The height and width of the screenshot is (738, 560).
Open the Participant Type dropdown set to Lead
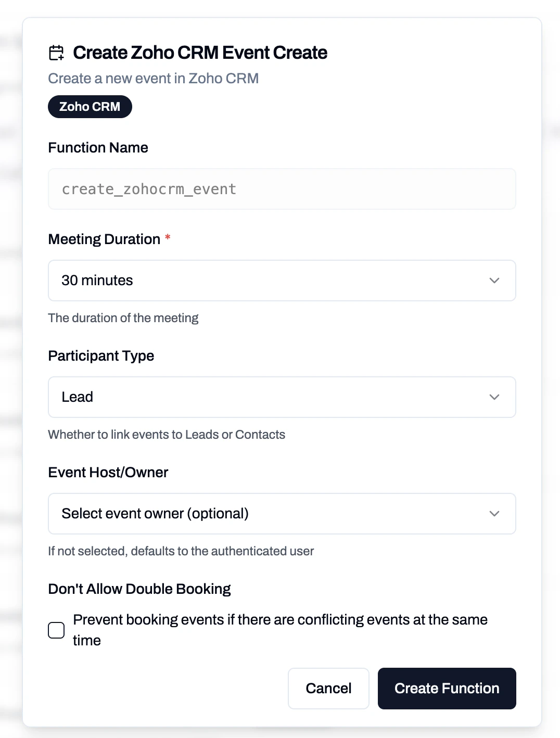click(282, 397)
